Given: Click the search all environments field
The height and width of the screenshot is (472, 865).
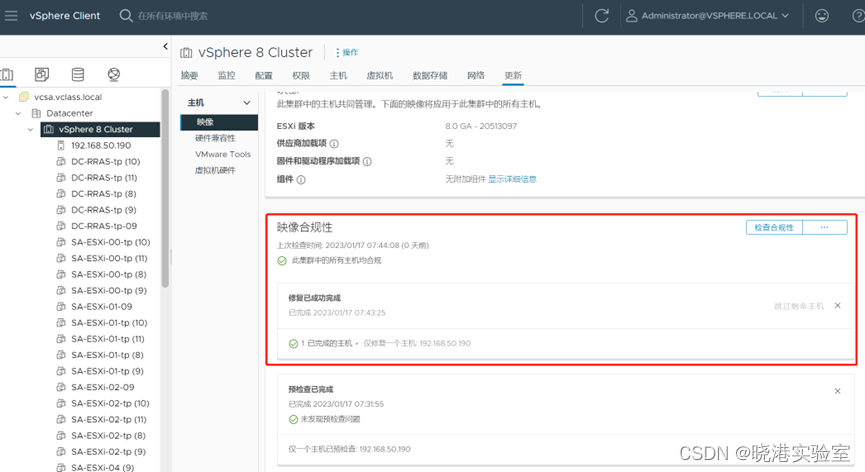Looking at the screenshot, I should click(x=173, y=16).
